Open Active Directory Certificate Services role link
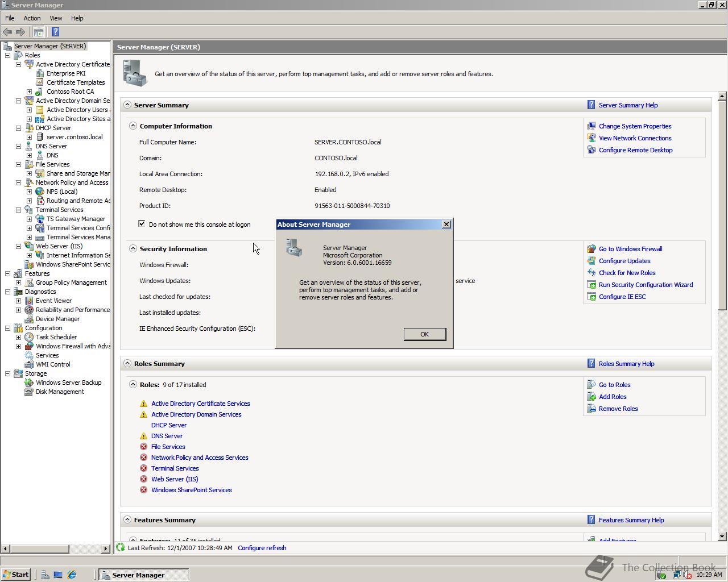Image resolution: width=728 pixels, height=582 pixels. (201, 404)
